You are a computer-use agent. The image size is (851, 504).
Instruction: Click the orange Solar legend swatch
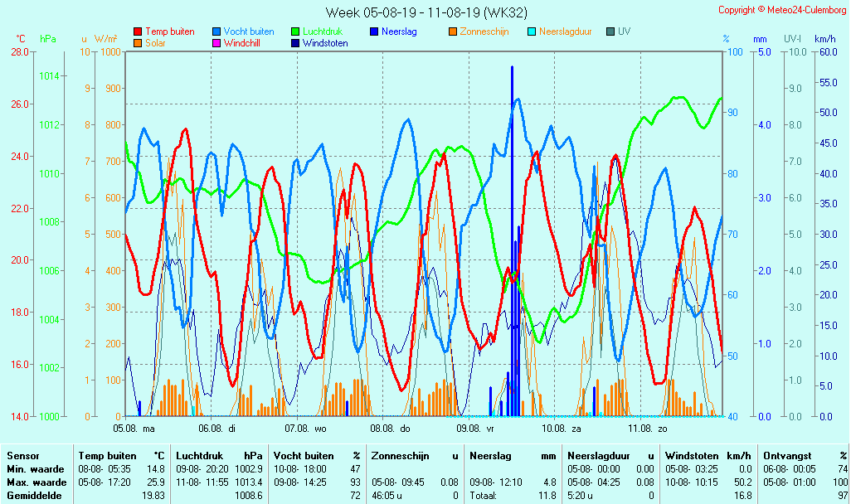pos(138,43)
